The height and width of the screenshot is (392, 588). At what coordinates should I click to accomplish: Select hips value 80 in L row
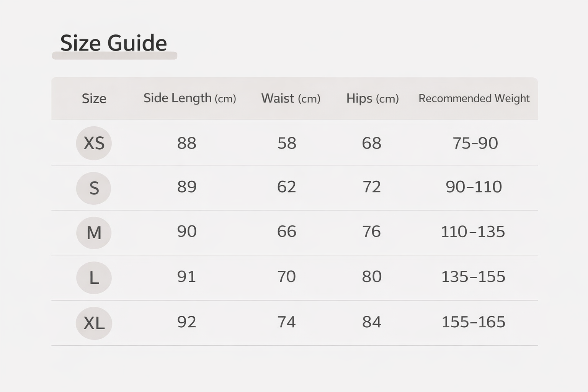pyautogui.click(x=372, y=276)
